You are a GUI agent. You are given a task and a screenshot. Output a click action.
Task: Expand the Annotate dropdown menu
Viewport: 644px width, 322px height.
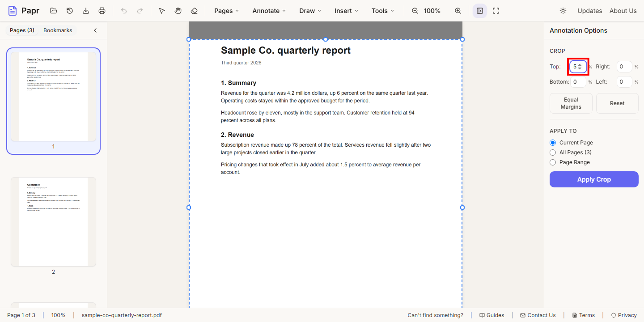tap(269, 11)
